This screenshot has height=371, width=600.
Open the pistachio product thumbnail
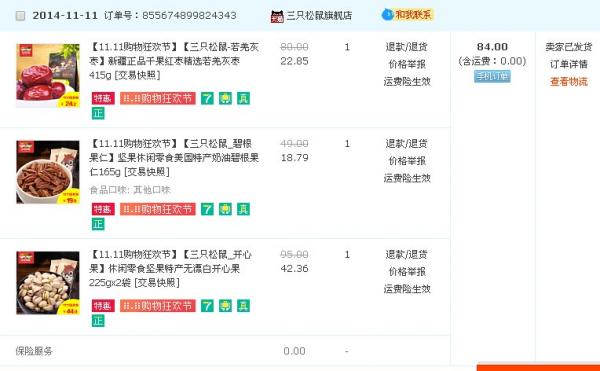tap(48, 283)
